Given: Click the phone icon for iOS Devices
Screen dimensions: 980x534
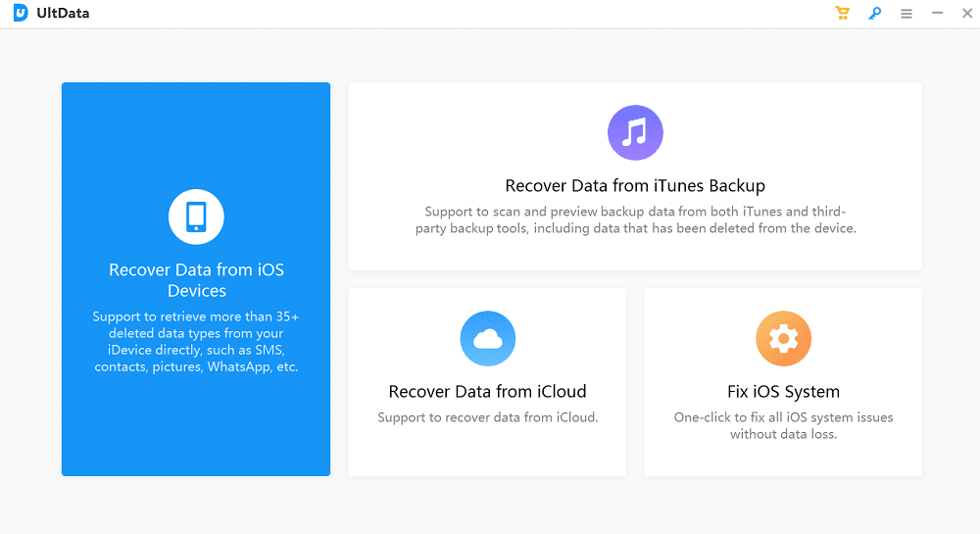Looking at the screenshot, I should pos(196,217).
